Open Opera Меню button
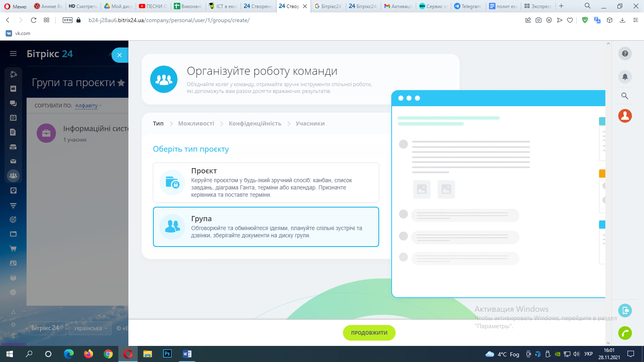The width and height of the screenshot is (644, 362). (x=15, y=6)
